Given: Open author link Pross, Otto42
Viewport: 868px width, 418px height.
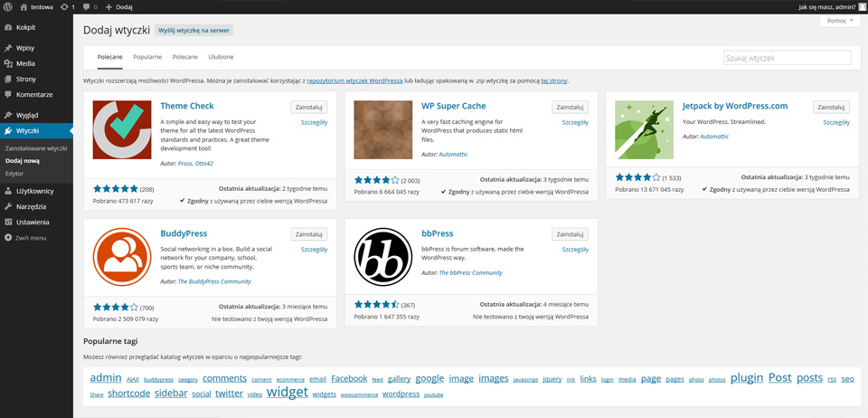Looking at the screenshot, I should coord(195,164).
